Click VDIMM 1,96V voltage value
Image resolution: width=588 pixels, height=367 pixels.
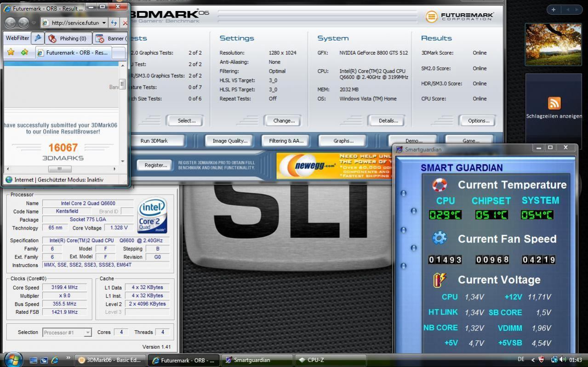[541, 328]
